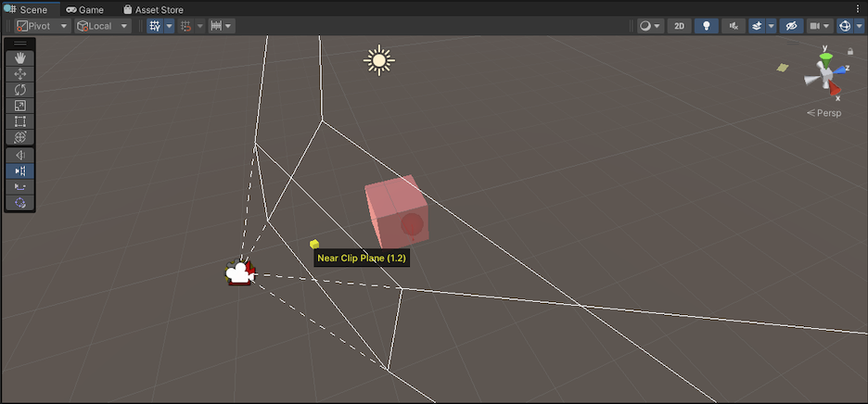This screenshot has width=868, height=404.
Task: Expand the scene camera settings dropdown
Action: [x=820, y=26]
